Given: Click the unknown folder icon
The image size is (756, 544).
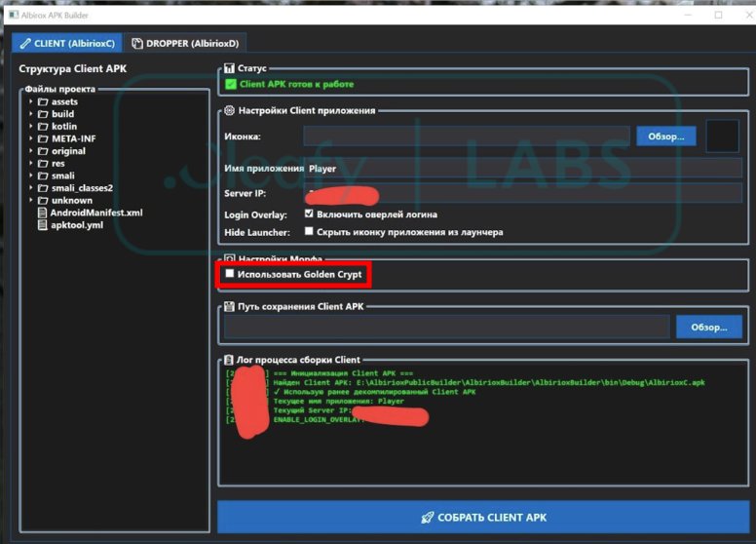Looking at the screenshot, I should pos(43,201).
